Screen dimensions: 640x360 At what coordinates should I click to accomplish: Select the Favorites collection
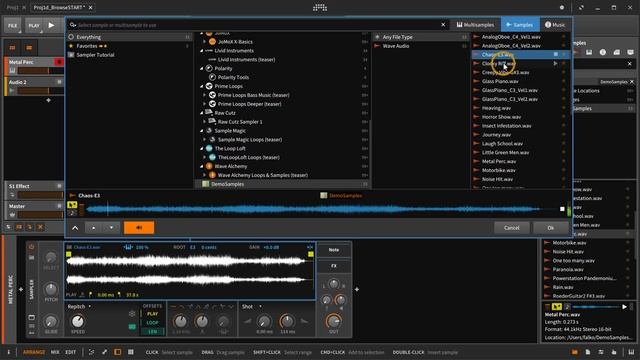(129, 46)
